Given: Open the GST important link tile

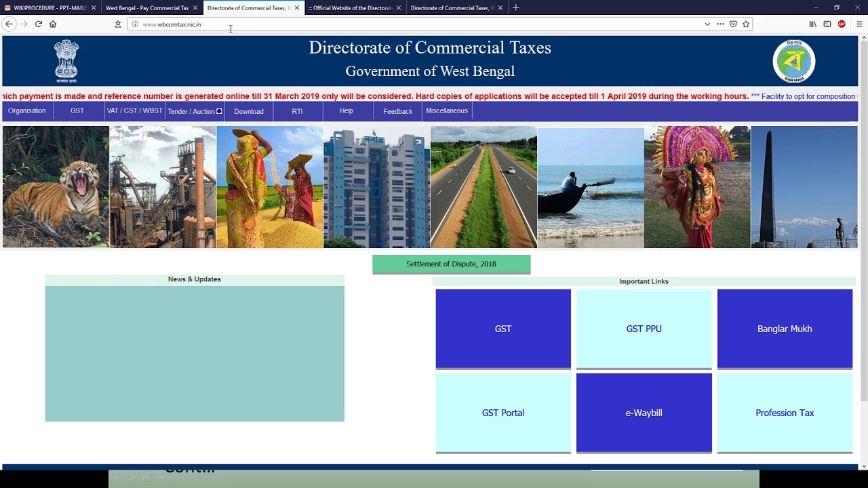Looking at the screenshot, I should tap(503, 329).
